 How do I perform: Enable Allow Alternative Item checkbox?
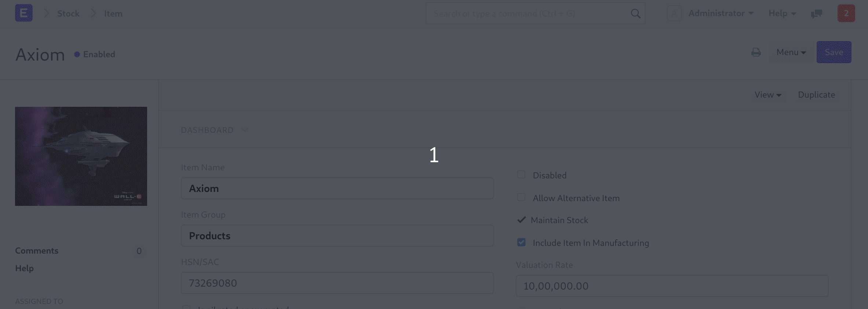tap(521, 197)
